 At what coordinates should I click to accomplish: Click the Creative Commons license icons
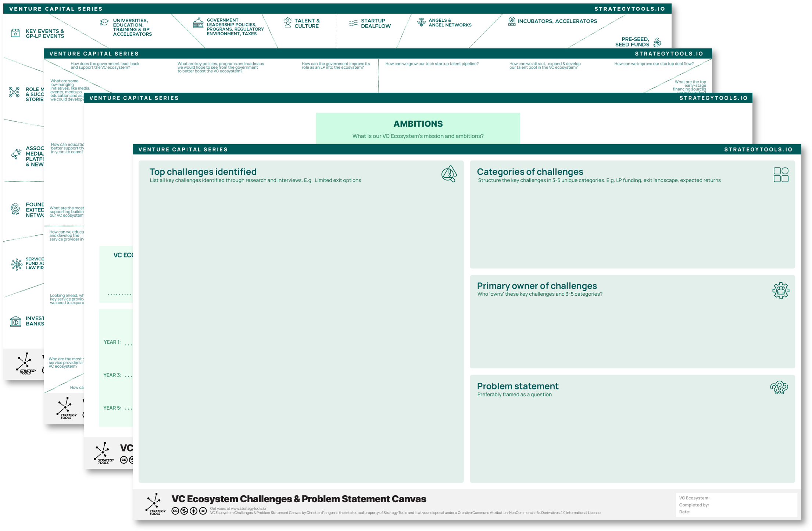[189, 511]
